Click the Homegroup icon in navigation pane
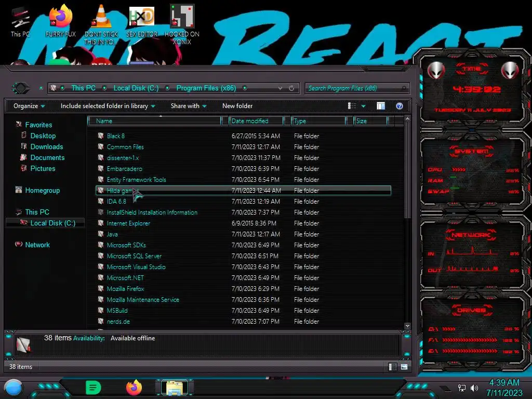Image resolution: width=532 pixels, height=399 pixels. 19,190
